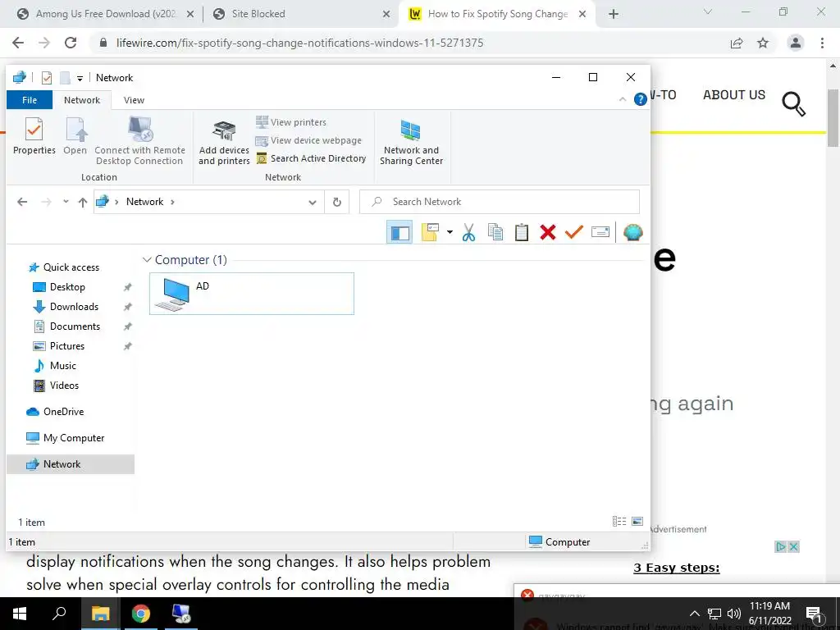The height and width of the screenshot is (630, 840).
Task: Click Connect with Remote Desktop Connection
Action: pyautogui.click(x=139, y=140)
